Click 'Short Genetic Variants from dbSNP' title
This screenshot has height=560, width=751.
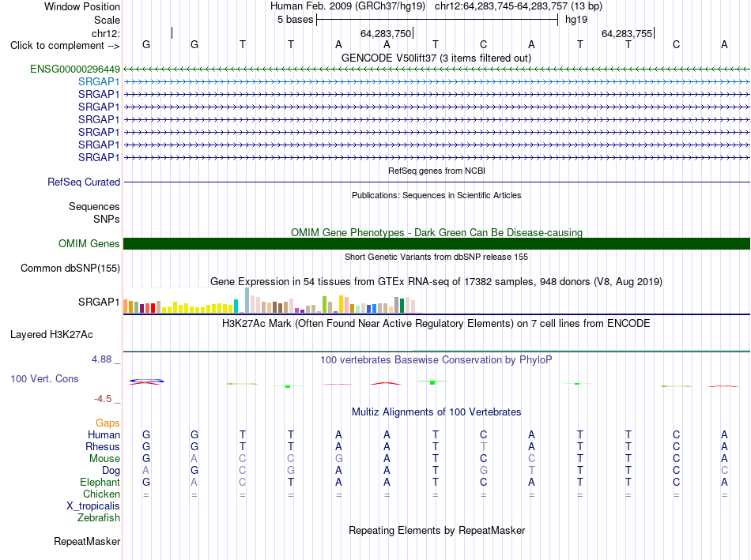click(436, 257)
